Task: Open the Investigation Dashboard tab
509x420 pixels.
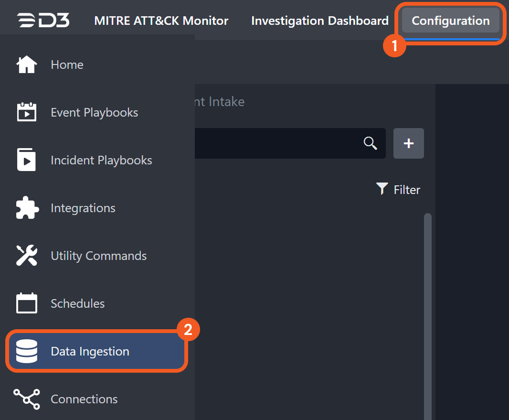Action: [319, 21]
